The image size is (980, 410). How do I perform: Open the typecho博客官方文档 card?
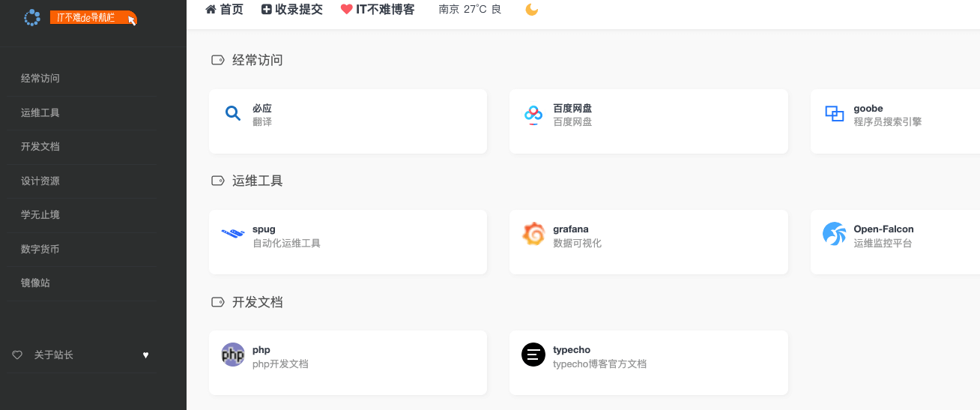tap(648, 363)
